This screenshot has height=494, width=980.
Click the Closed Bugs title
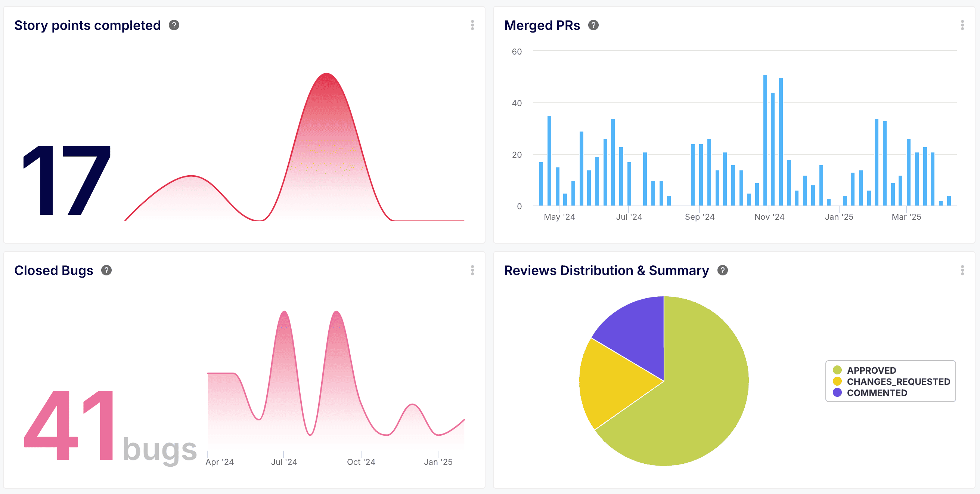[54, 271]
